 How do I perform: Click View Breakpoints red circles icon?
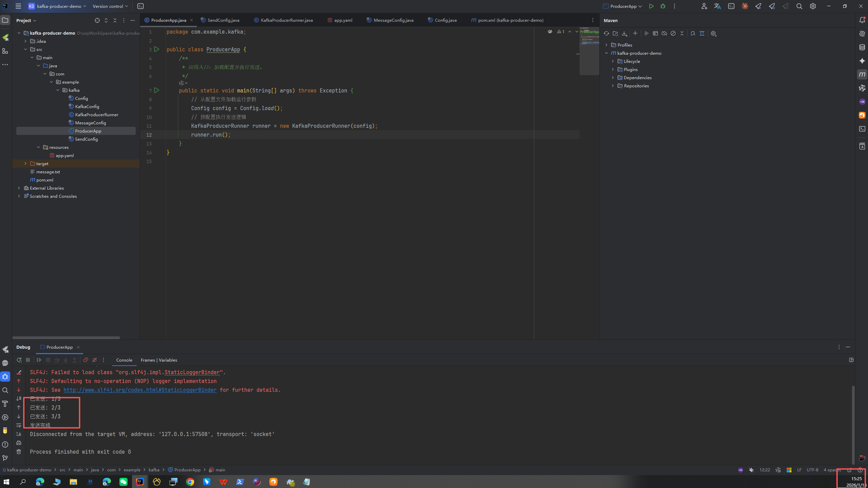coord(86,360)
